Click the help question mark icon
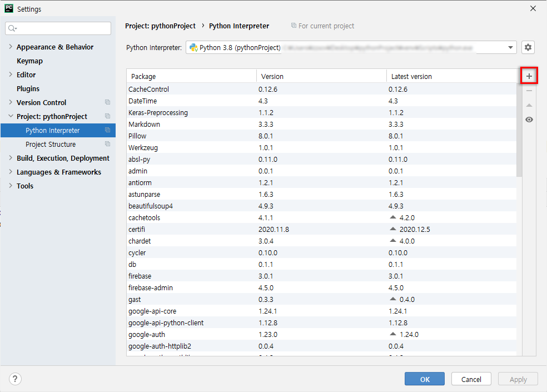 [15, 379]
